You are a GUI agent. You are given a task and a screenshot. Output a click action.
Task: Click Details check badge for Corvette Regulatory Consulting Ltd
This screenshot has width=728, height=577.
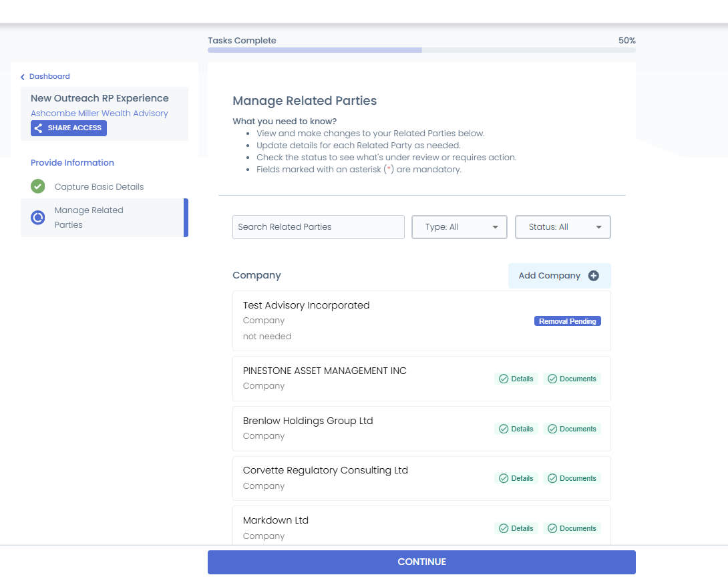coord(516,479)
